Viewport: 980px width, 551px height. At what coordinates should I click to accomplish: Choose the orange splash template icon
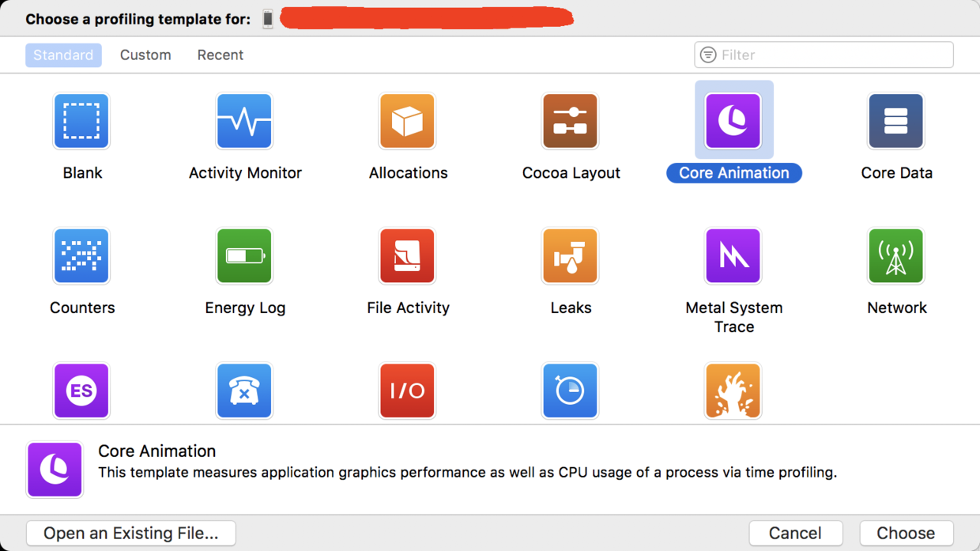coord(733,391)
